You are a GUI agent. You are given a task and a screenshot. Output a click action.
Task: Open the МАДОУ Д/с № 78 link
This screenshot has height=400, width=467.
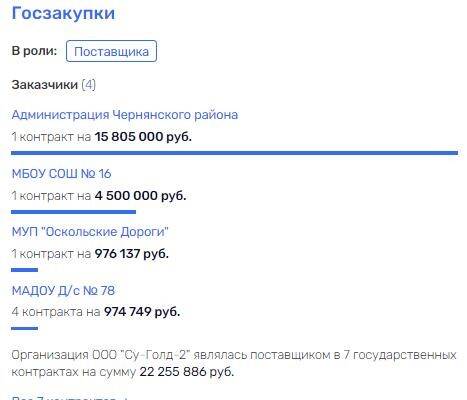(x=63, y=290)
